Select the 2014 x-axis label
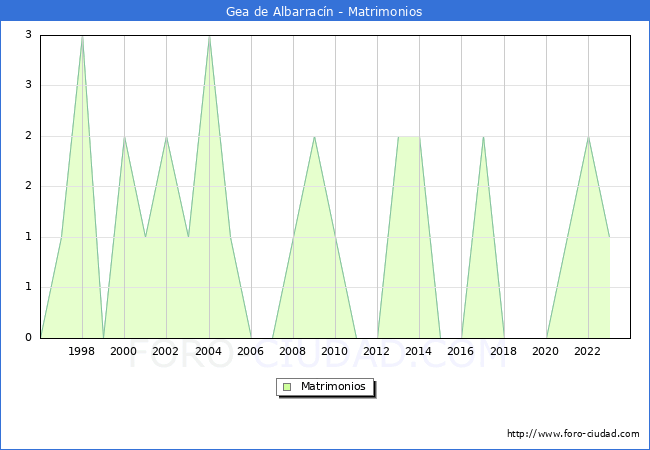650x450 pixels. point(419,351)
